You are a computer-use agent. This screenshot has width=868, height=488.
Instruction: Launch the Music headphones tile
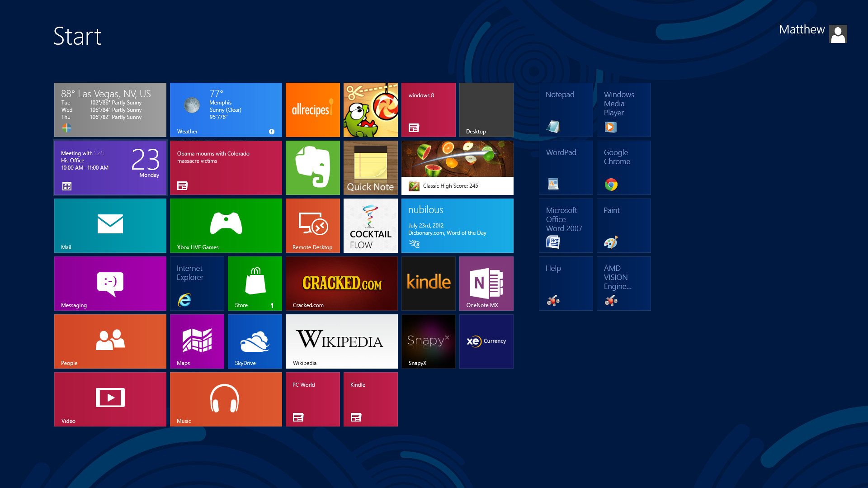point(226,399)
